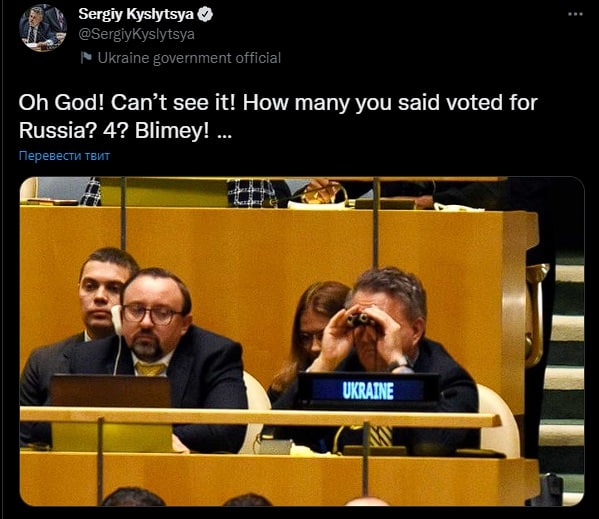This screenshot has width=599, height=519.
Task: Click Перевести твит to translate tweet
Action: coord(64,156)
